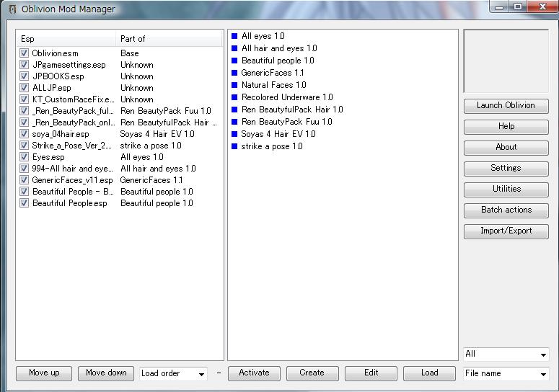Disable the Strike_a_Pose_Ver_2 checkbox
This screenshot has width=559, height=392.
(24, 146)
